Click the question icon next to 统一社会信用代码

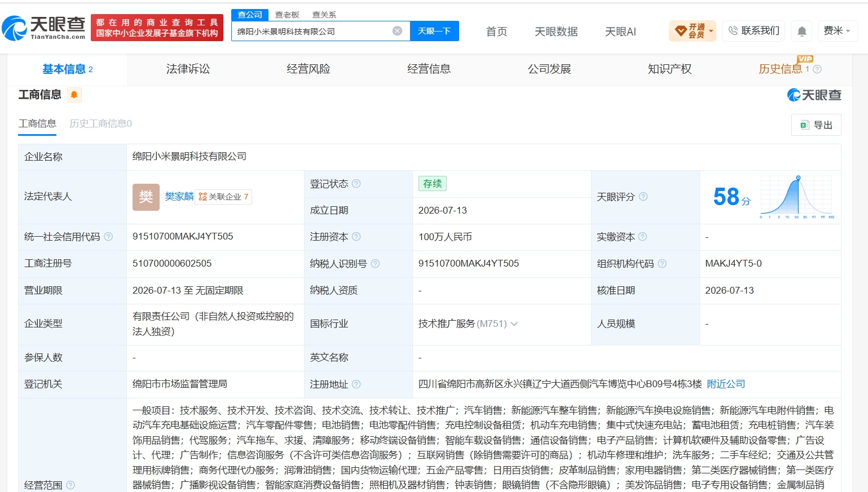108,237
